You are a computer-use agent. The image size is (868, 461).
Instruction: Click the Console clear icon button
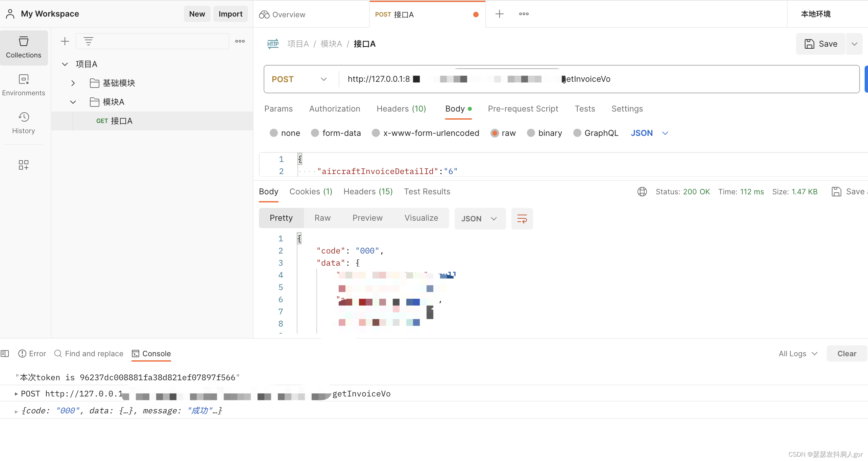point(846,354)
